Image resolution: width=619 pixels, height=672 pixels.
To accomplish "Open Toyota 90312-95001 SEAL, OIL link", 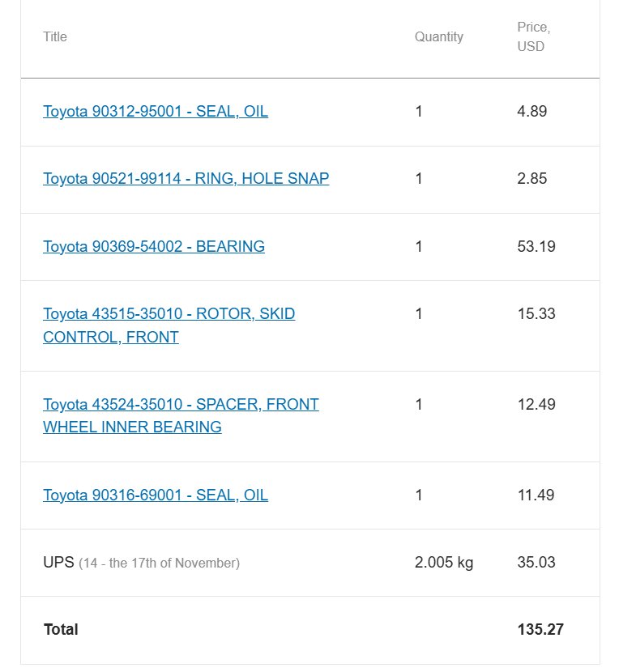I will click(156, 112).
